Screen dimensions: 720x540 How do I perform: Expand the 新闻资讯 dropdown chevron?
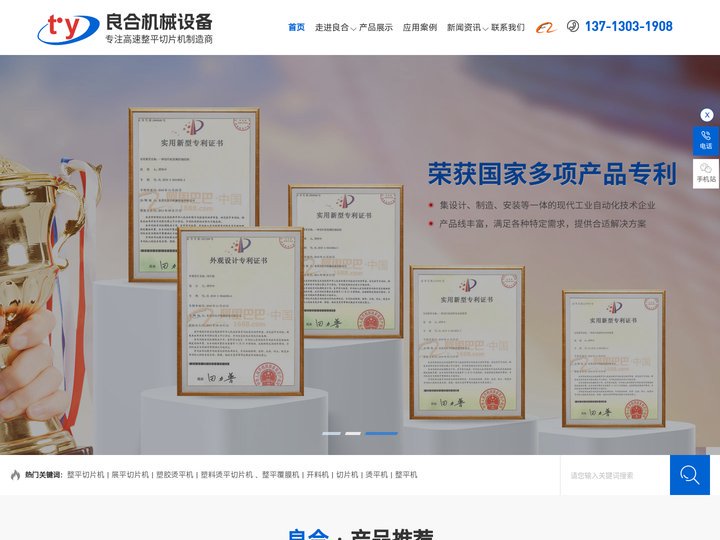485,29
